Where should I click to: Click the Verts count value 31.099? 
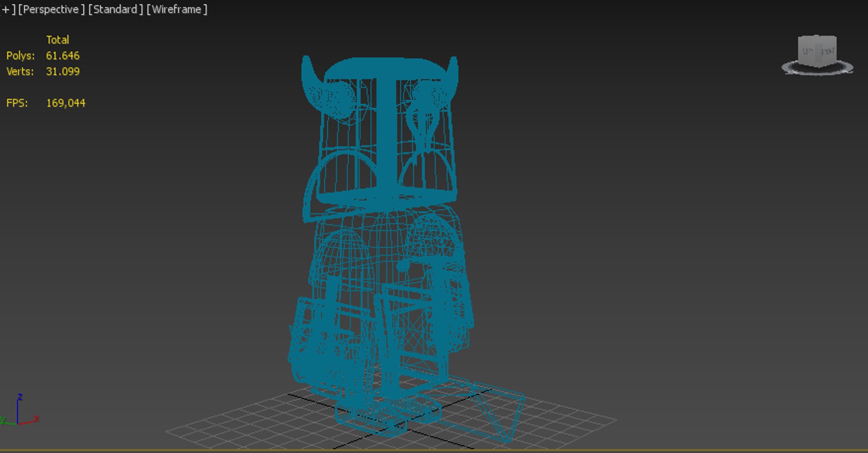coord(63,71)
